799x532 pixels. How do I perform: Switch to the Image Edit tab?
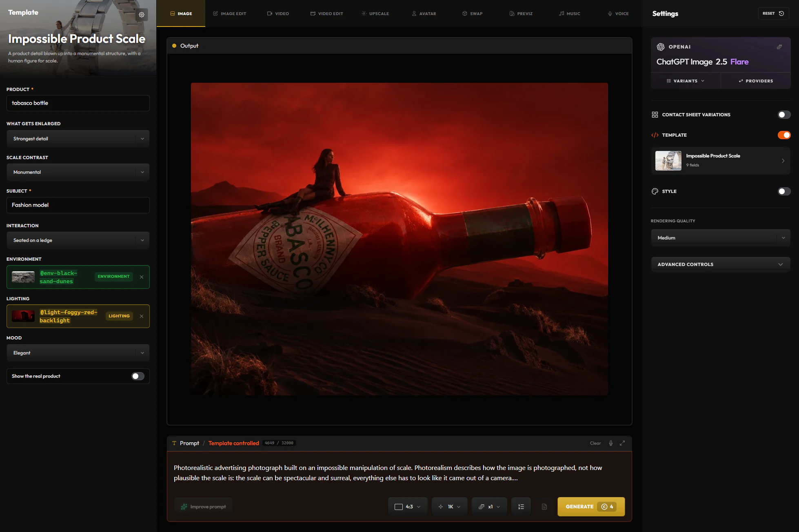229,13
